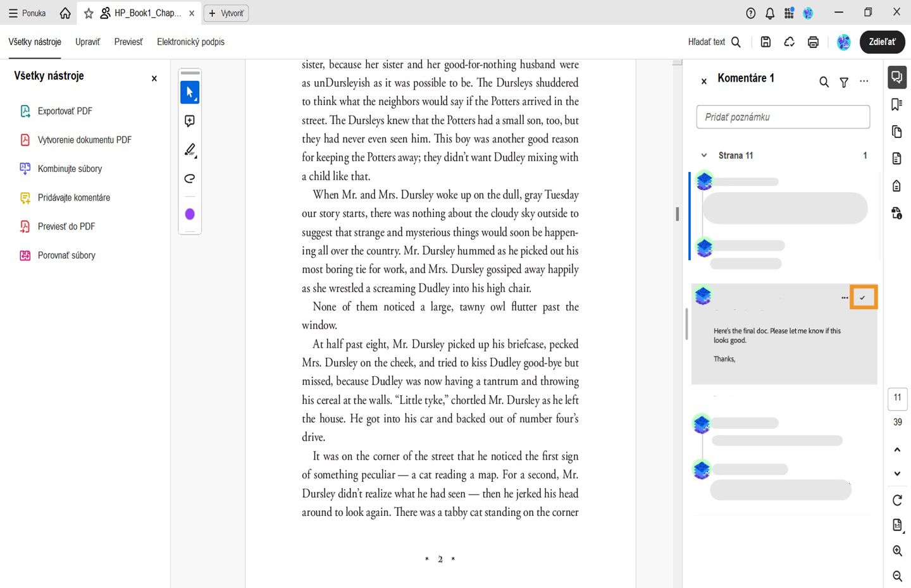Click the Vytvoriť new tab button
The width and height of the screenshot is (911, 588).
click(x=226, y=13)
